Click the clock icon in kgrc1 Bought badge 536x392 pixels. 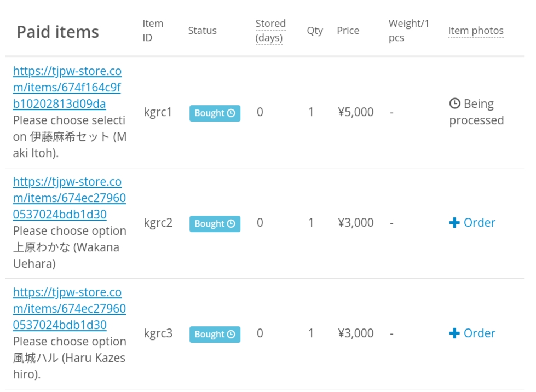[231, 113]
